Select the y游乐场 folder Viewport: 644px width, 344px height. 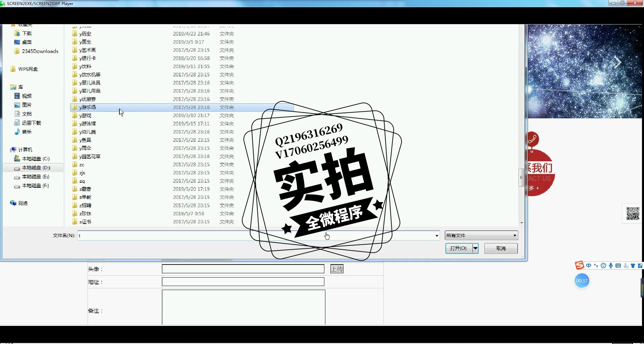(x=182, y=107)
